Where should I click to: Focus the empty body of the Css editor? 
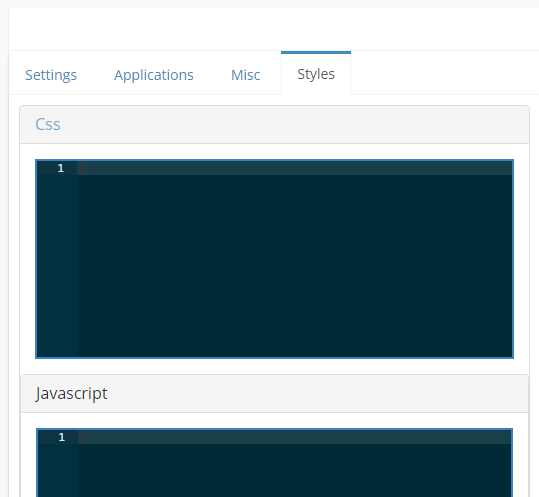(x=295, y=266)
